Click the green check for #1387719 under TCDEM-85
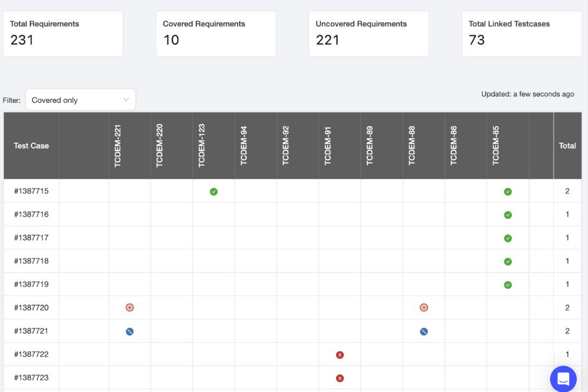The width and height of the screenshot is (588, 392). (x=507, y=284)
